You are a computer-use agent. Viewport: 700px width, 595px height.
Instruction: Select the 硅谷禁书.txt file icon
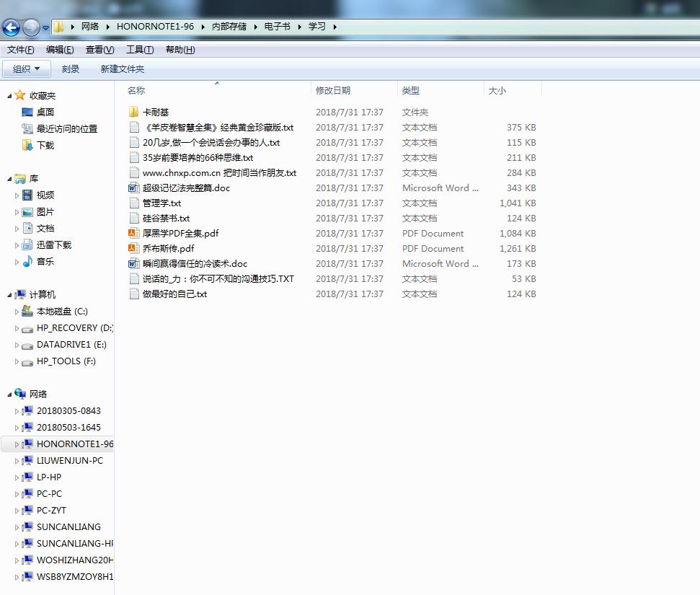click(x=134, y=219)
